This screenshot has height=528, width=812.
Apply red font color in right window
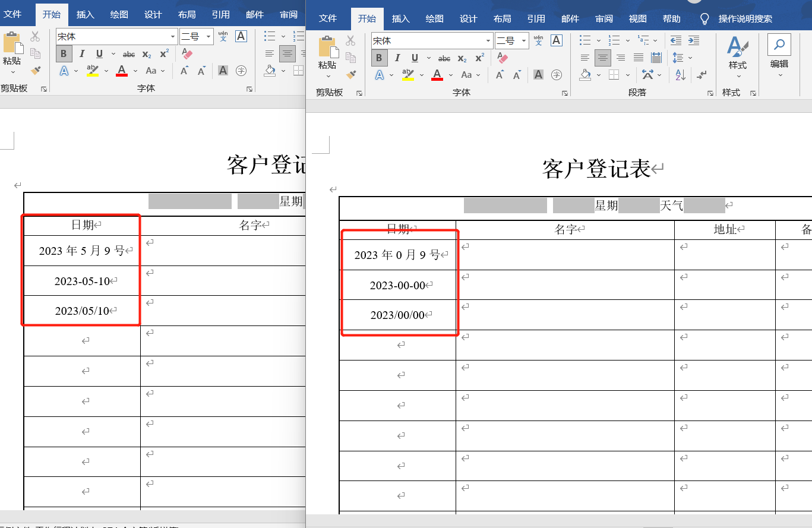point(437,75)
